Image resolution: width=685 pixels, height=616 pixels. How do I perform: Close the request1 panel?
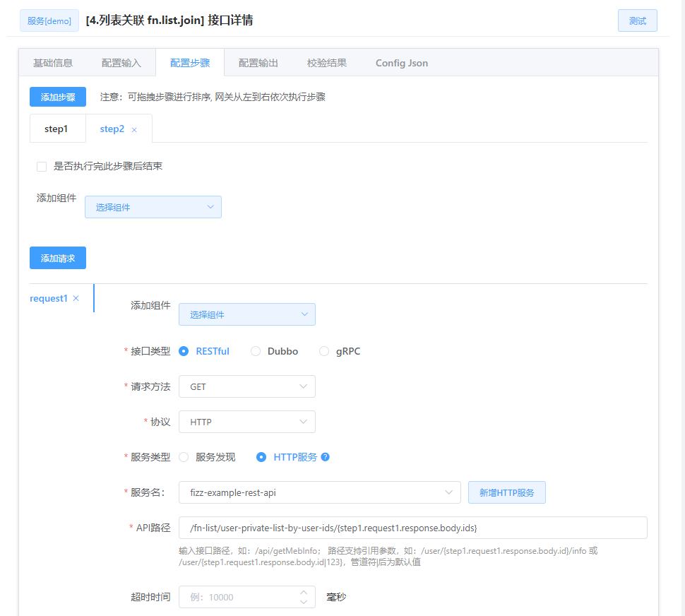[76, 298]
